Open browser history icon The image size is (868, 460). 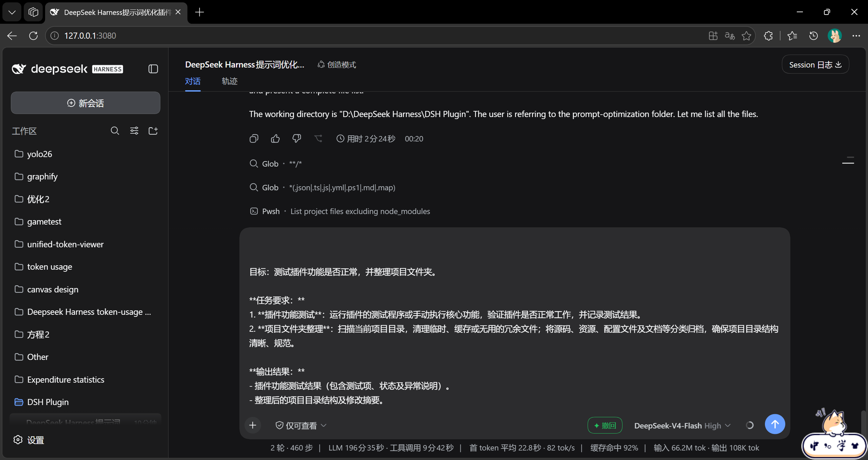[x=813, y=36]
